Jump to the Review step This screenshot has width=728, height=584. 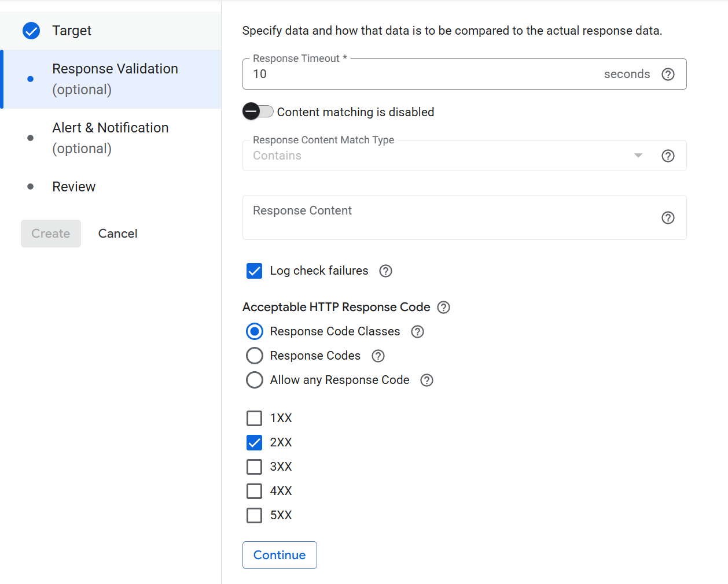111,187
